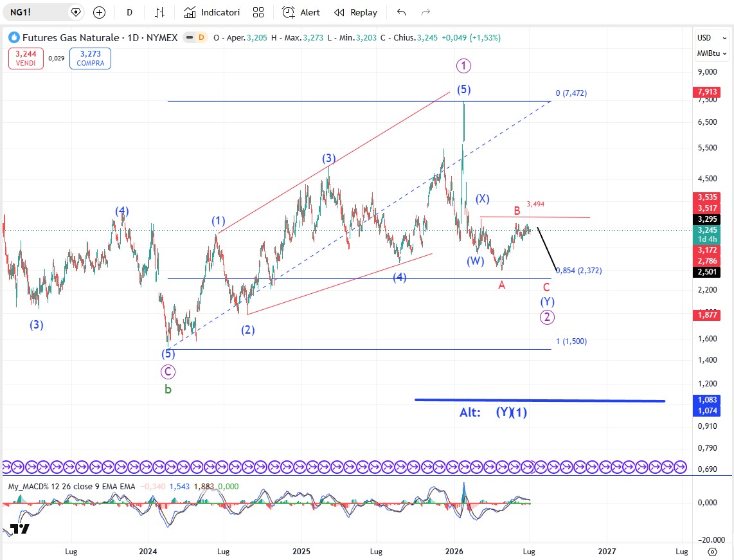This screenshot has height=560, width=734.
Task: Select circled wave 1 label at top
Action: (463, 66)
